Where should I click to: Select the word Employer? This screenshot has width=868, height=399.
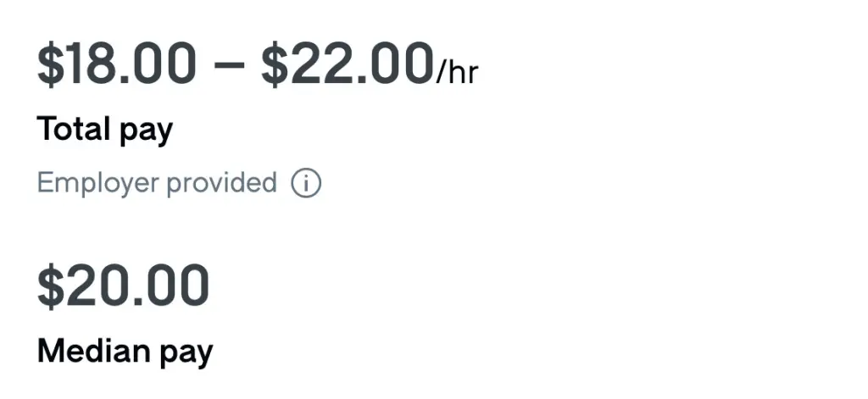click(x=98, y=184)
